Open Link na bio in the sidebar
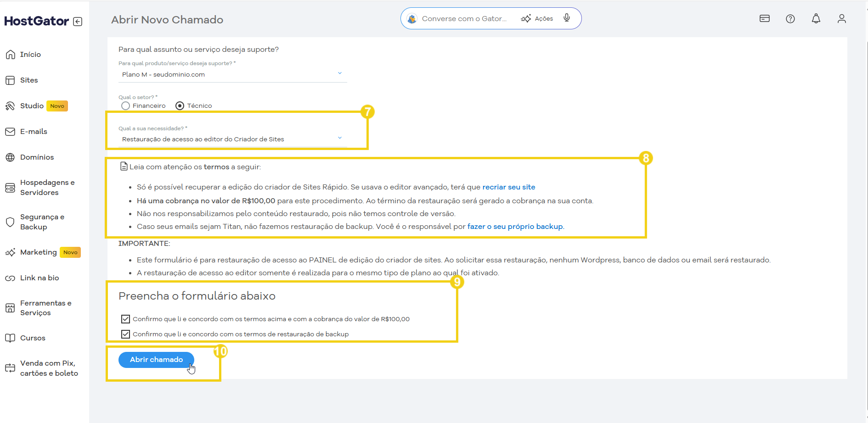The width and height of the screenshot is (868, 423). pos(39,278)
